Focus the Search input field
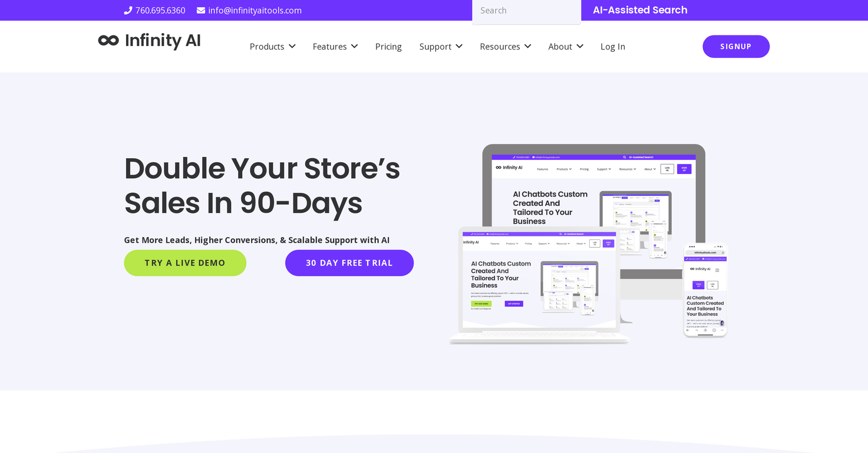The image size is (868, 453). [526, 11]
